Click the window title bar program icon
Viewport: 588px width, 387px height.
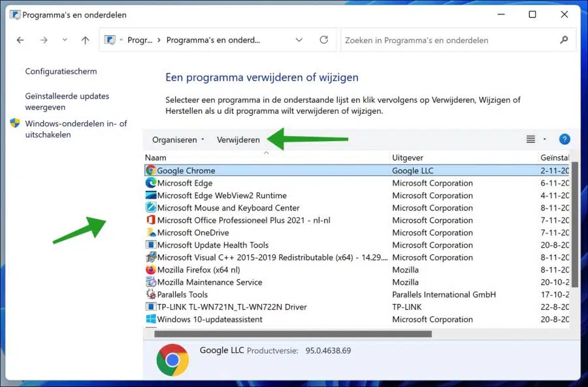[15, 14]
